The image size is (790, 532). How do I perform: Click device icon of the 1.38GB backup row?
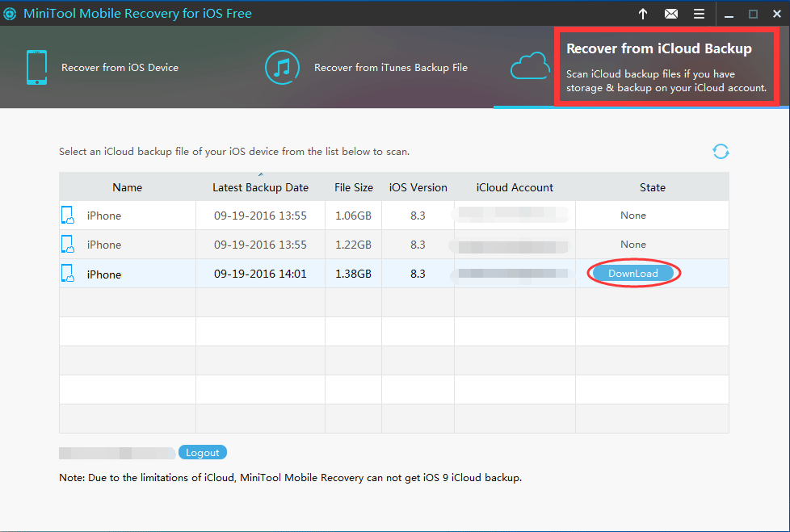tap(68, 274)
